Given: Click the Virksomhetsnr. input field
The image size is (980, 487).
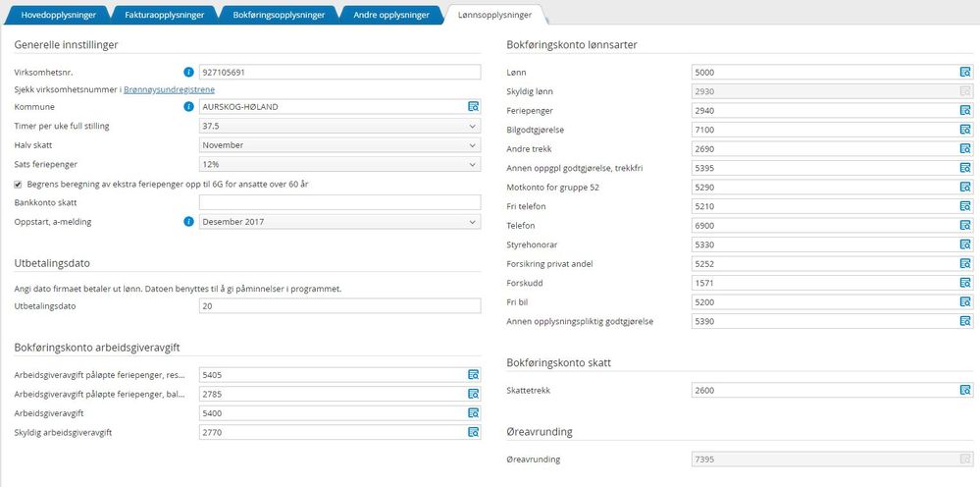Looking at the screenshot, I should point(340,72).
